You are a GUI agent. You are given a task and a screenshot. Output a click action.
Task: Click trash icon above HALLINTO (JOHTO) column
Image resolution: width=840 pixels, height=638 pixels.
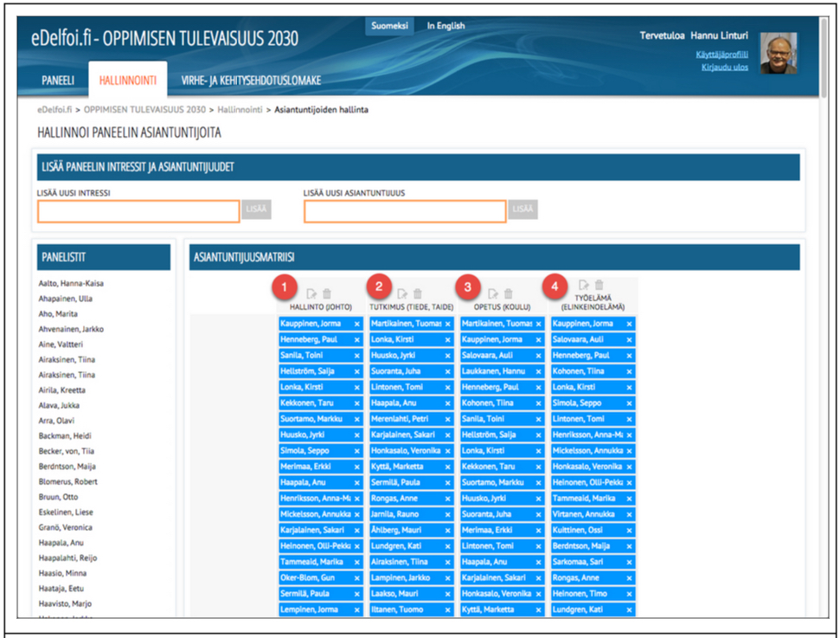tap(326, 294)
